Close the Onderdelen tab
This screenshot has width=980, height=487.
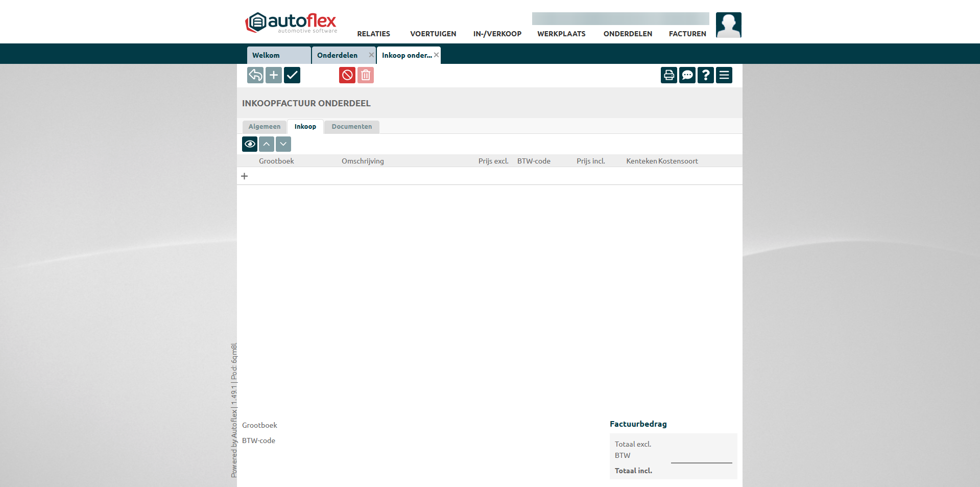coord(371,55)
